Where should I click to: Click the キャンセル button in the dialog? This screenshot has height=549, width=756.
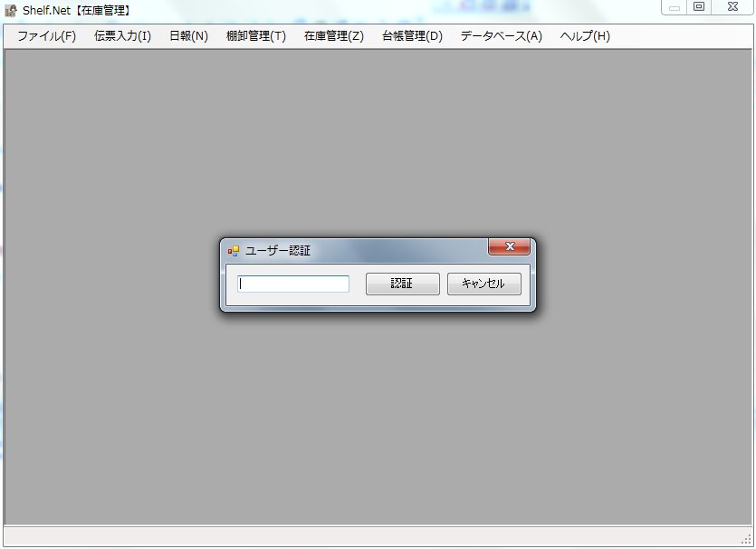pos(484,284)
